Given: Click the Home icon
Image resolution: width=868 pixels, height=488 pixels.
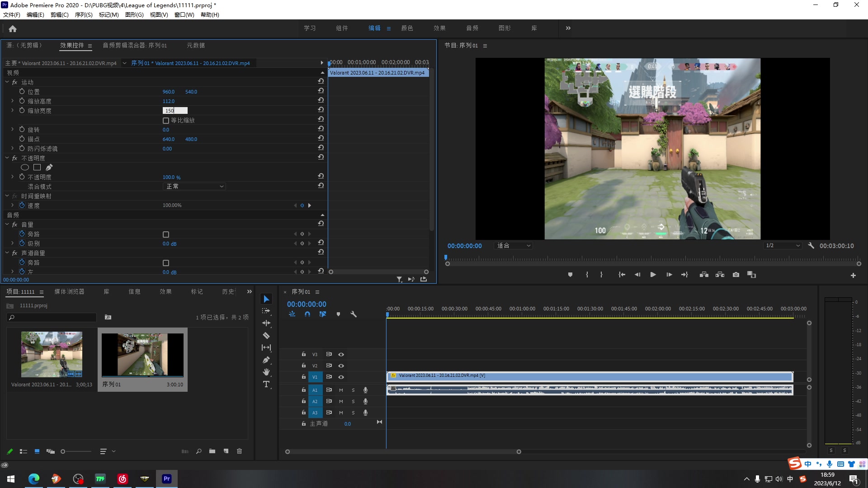Looking at the screenshot, I should [x=13, y=29].
